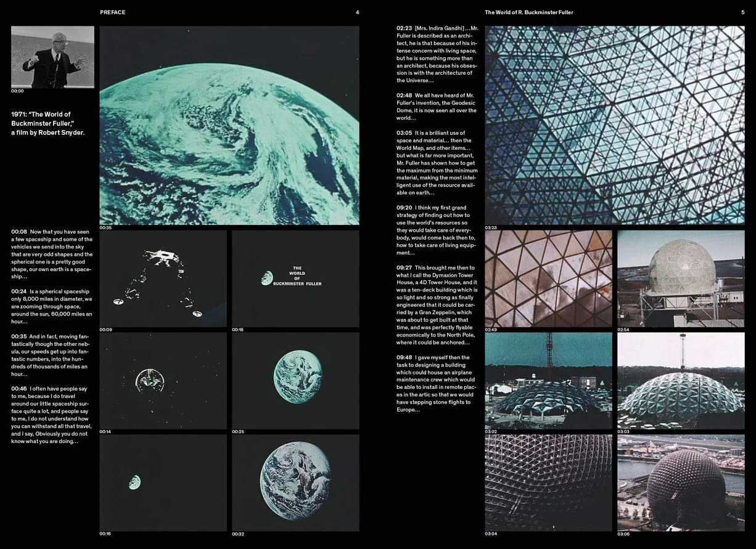Select the title card still labeled 00:18

tap(295, 279)
